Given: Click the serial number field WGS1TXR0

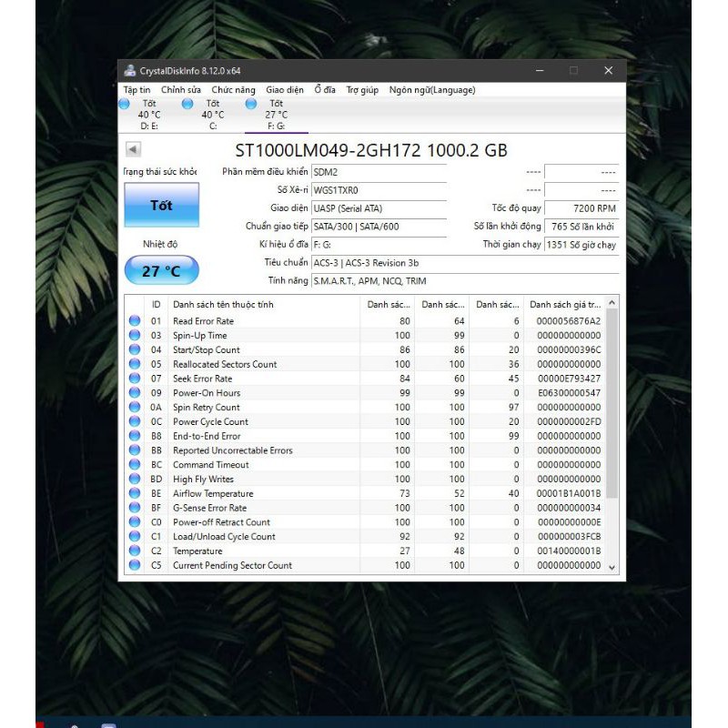Looking at the screenshot, I should (x=379, y=190).
